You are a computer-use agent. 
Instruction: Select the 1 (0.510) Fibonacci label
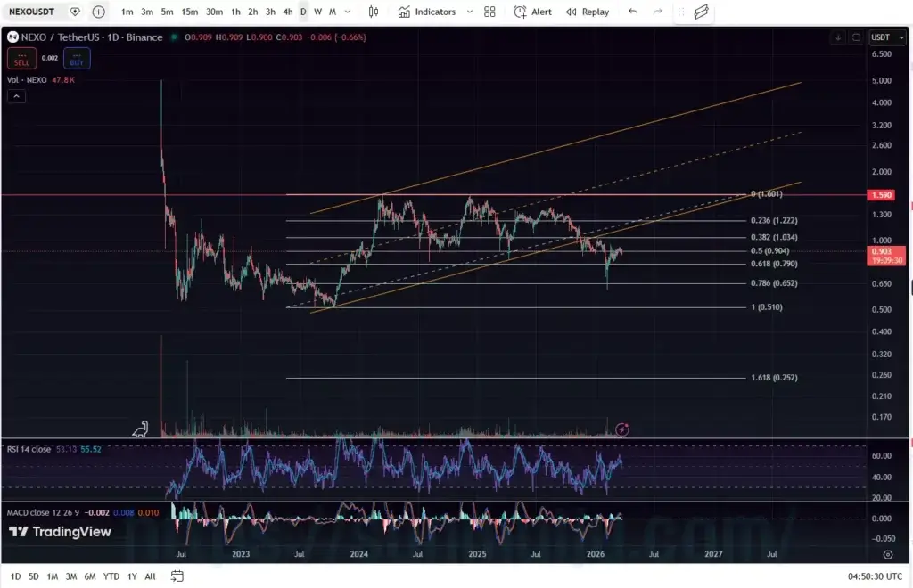pyautogui.click(x=766, y=307)
